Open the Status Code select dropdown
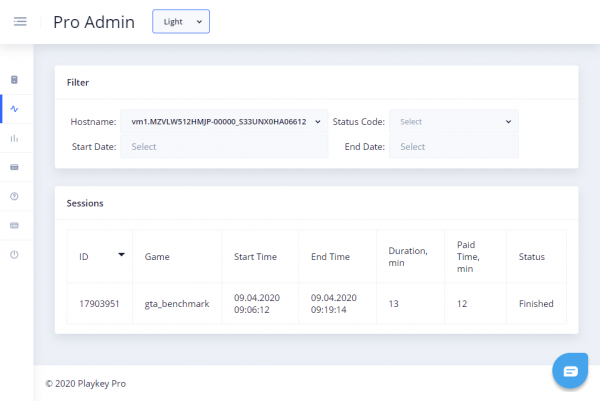The image size is (600, 401). click(454, 121)
